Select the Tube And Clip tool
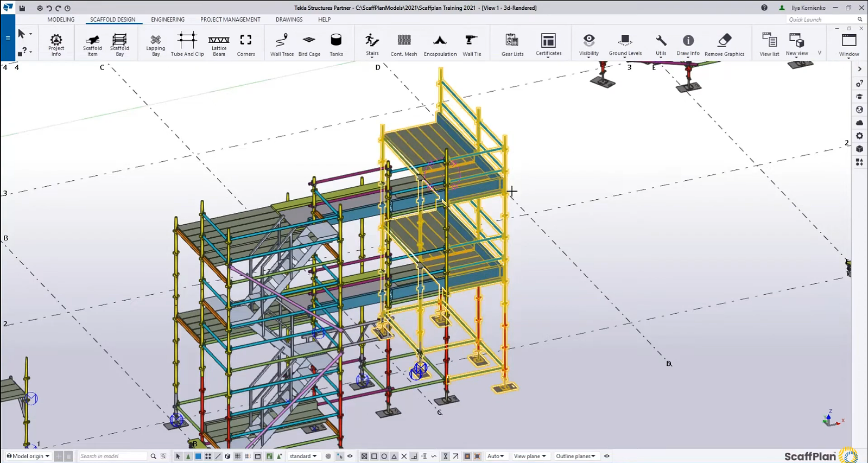 click(187, 45)
